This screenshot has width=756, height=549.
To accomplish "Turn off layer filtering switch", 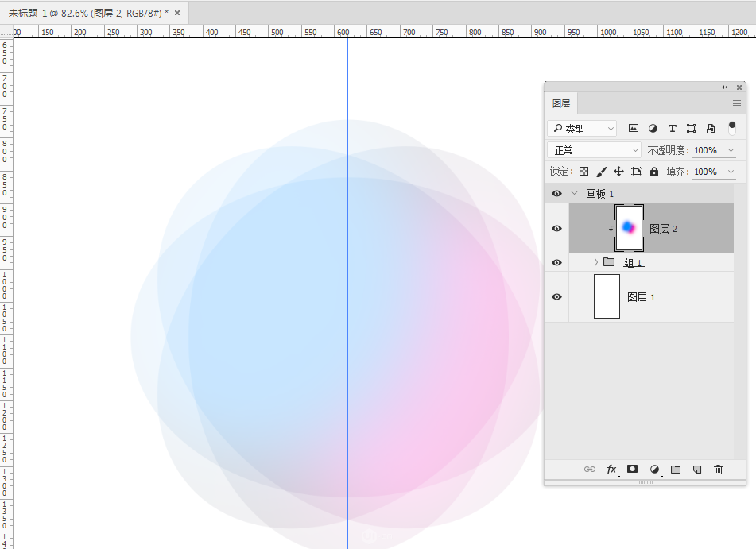I will [x=732, y=127].
